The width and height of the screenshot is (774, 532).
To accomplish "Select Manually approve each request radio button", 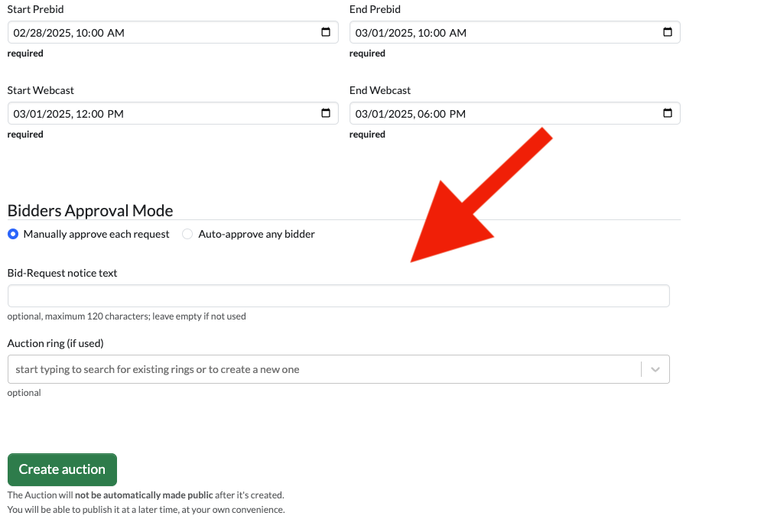I will tap(13, 234).
